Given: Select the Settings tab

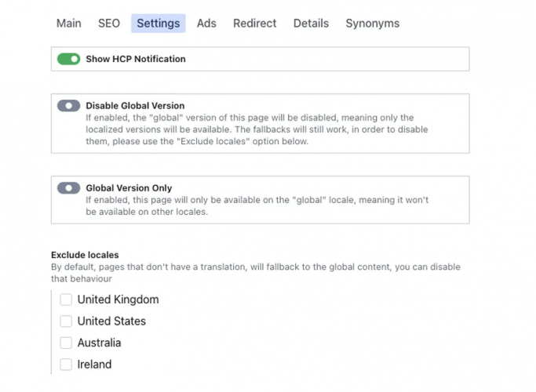Looking at the screenshot, I should pyautogui.click(x=159, y=24).
